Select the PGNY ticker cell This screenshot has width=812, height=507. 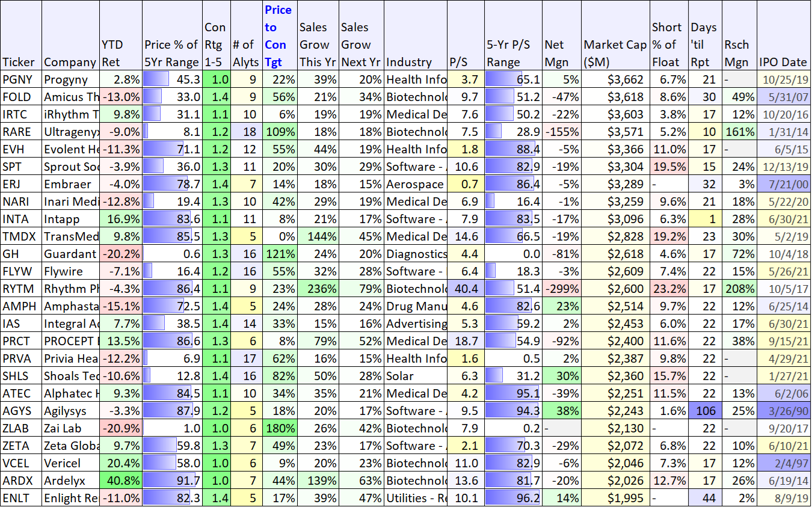[21, 79]
